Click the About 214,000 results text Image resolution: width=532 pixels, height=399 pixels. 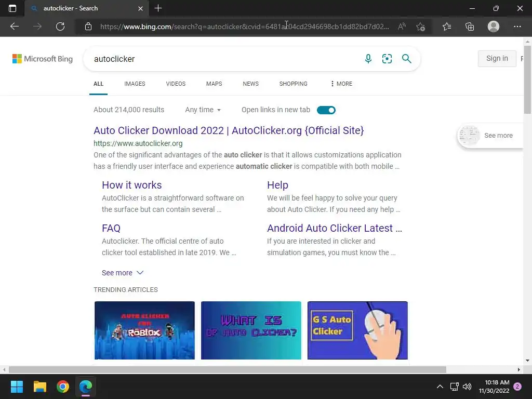(x=129, y=110)
